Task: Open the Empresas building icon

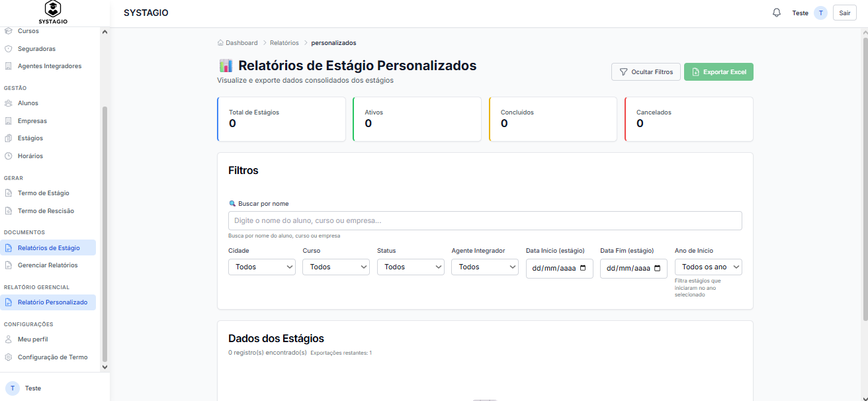Action: pos(9,121)
